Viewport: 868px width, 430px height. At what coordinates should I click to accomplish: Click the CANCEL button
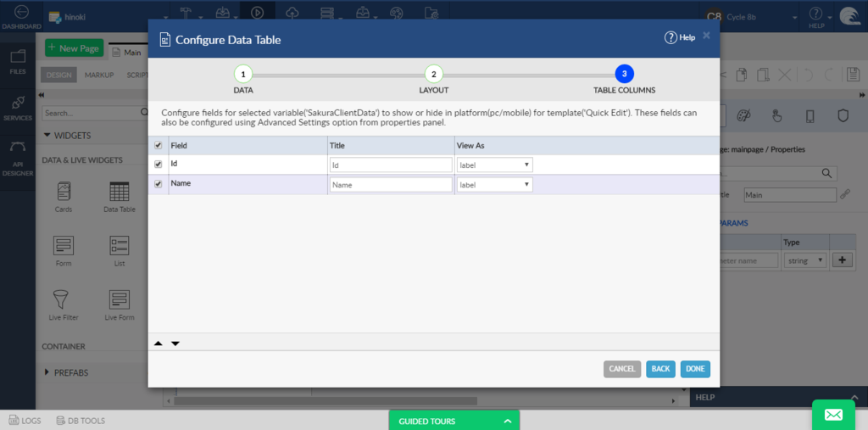622,369
